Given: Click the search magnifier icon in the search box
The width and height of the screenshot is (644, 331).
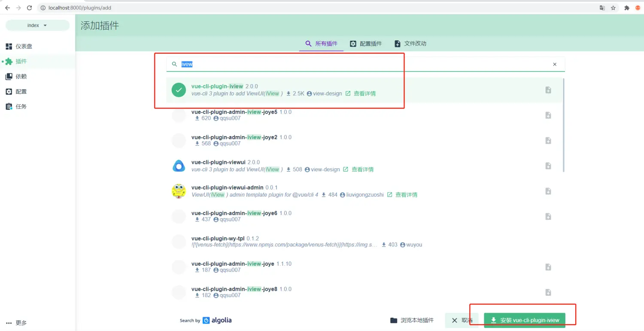Looking at the screenshot, I should pos(174,64).
